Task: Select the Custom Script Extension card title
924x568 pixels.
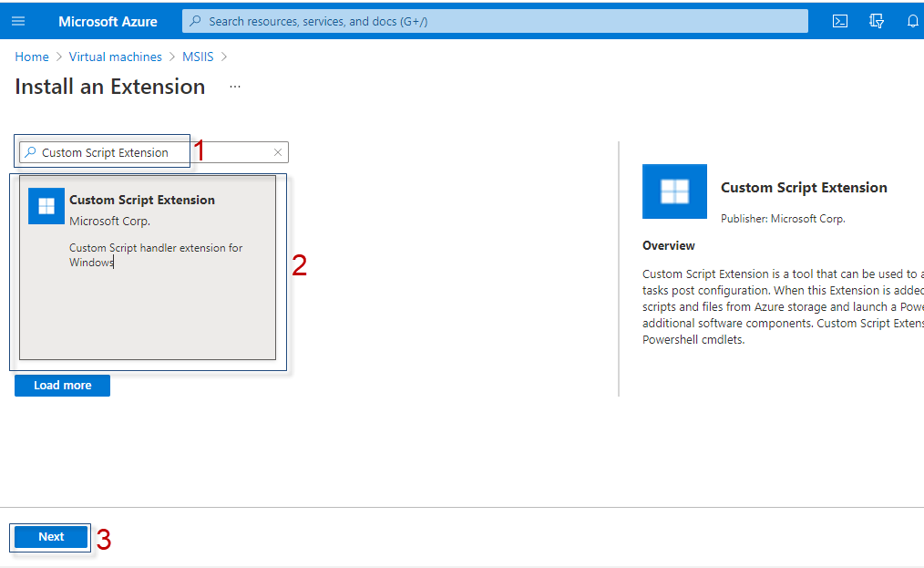Action: pyautogui.click(x=142, y=200)
